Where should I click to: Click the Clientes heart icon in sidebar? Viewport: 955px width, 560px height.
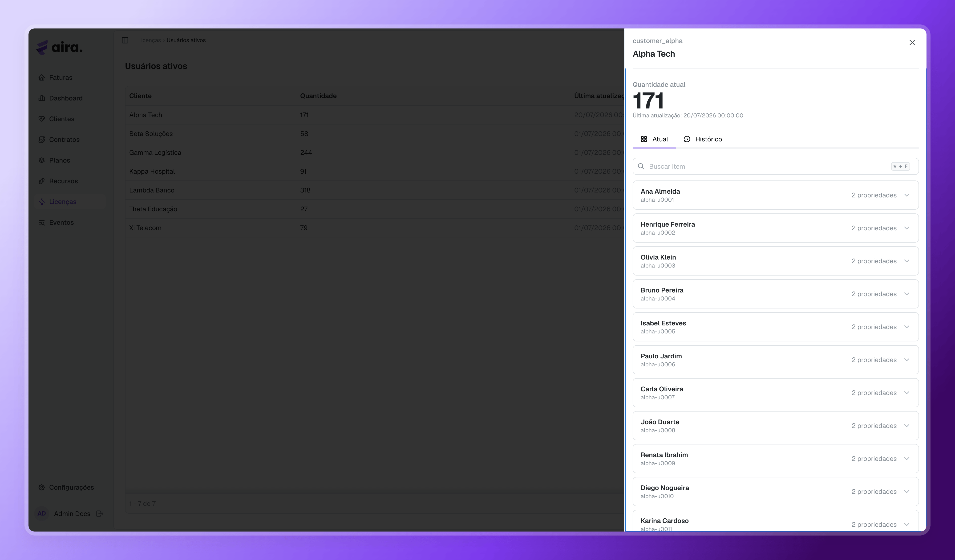42,119
